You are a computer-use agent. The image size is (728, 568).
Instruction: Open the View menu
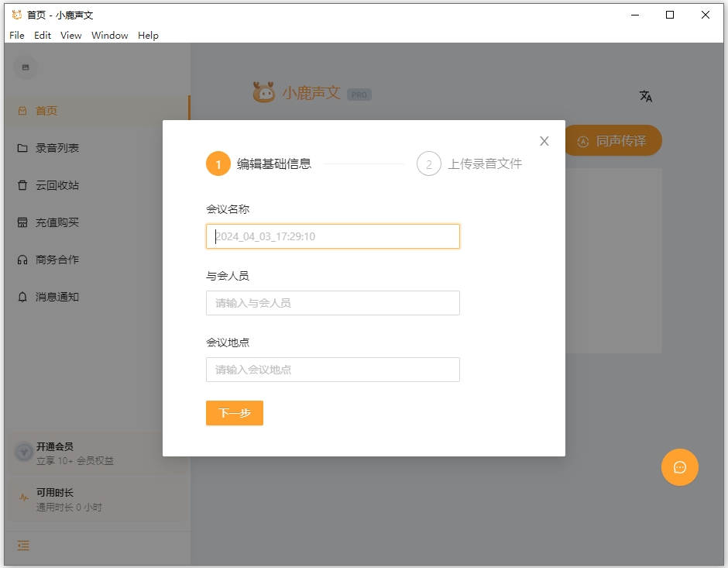click(70, 35)
